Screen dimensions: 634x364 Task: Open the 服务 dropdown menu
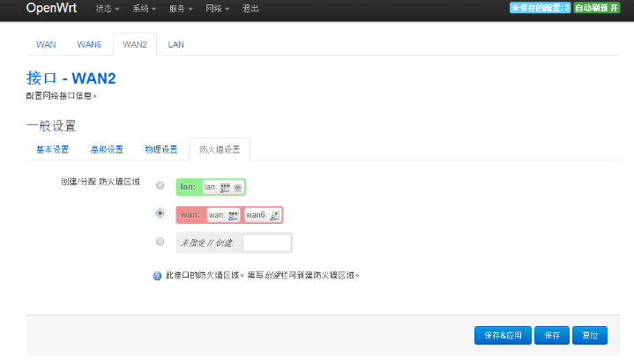point(181,9)
